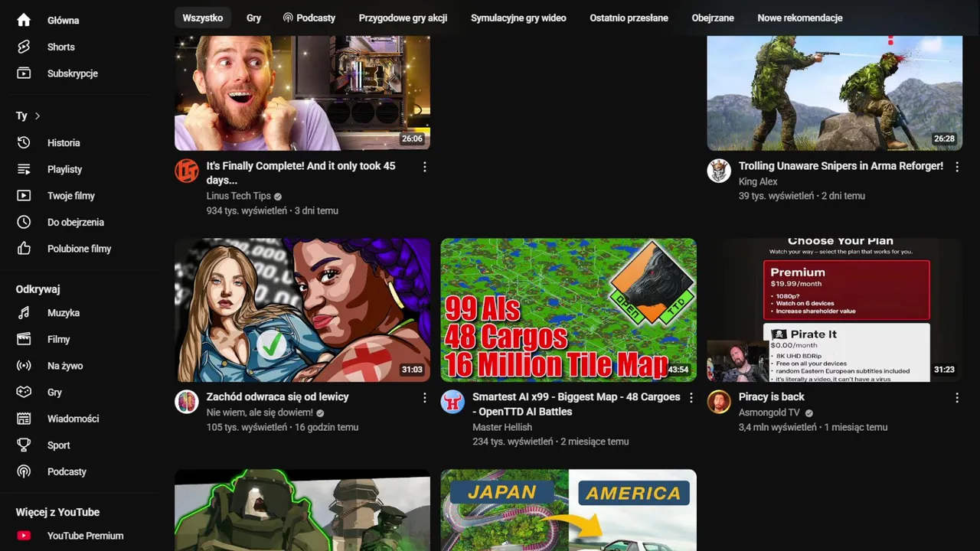Open video title It's Finally Complete!
This screenshot has height=551, width=980.
[x=301, y=173]
